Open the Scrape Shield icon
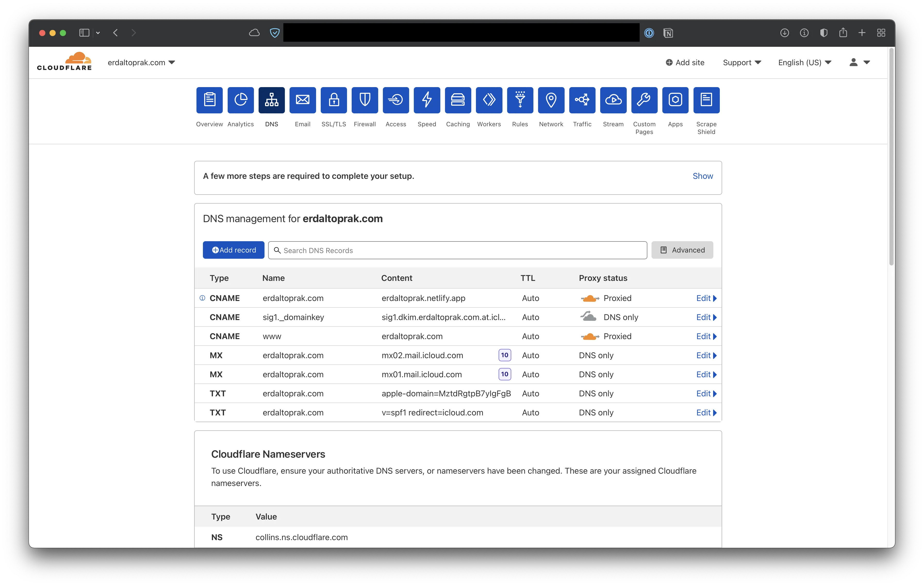The width and height of the screenshot is (924, 586). (706, 100)
